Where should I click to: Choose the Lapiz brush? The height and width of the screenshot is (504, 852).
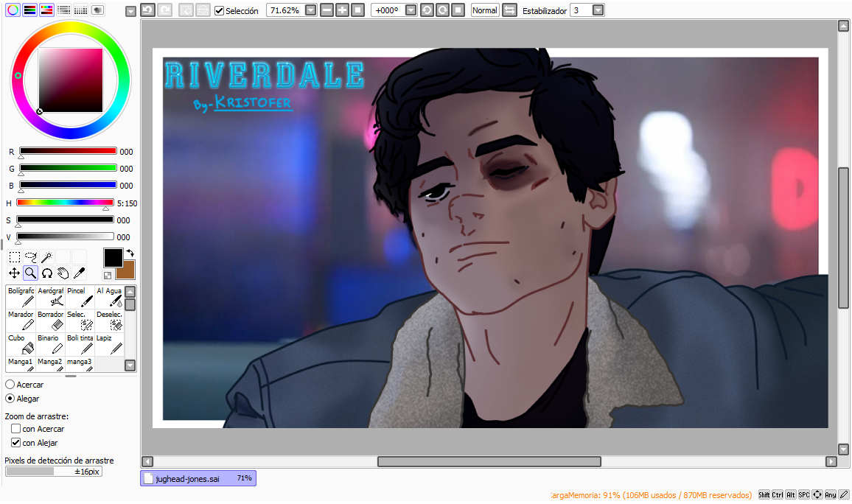[x=109, y=344]
